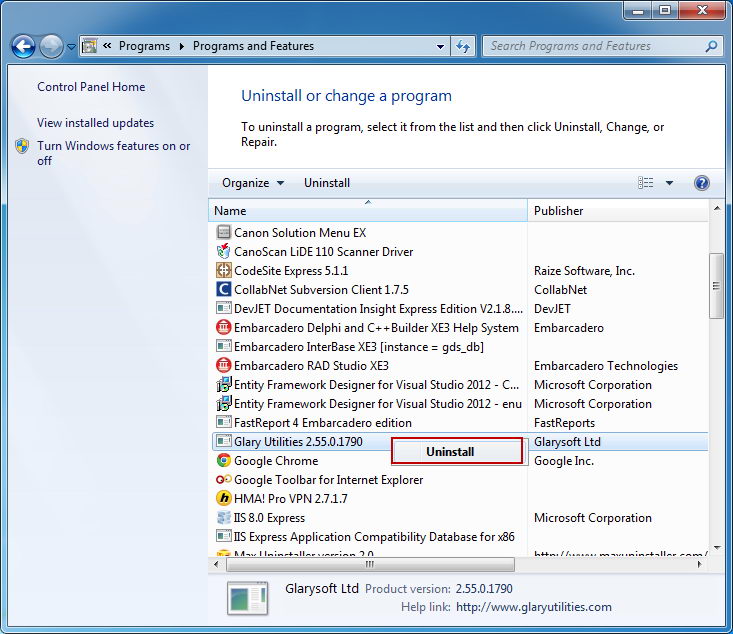Select CollabNet Subversion Client icon
733x634 pixels.
click(x=224, y=289)
